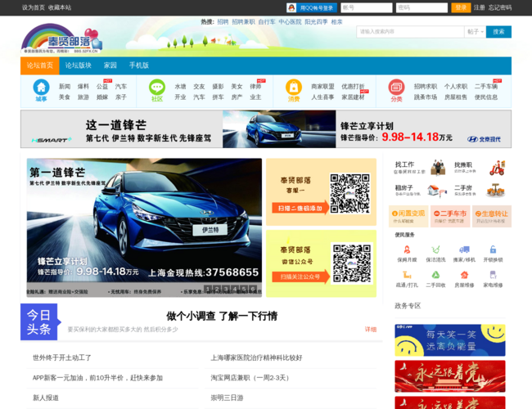Screen dimensions: 532x409
Task: Open the wide Hyundai 这一道锋芒 banner ad
Action: (266, 129)
